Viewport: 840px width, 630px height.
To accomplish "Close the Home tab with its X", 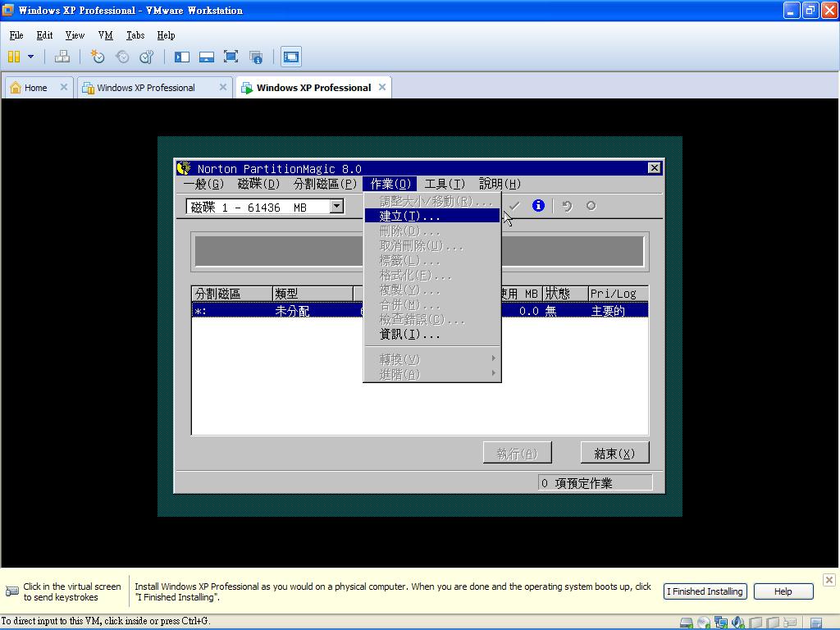I will coord(64,87).
